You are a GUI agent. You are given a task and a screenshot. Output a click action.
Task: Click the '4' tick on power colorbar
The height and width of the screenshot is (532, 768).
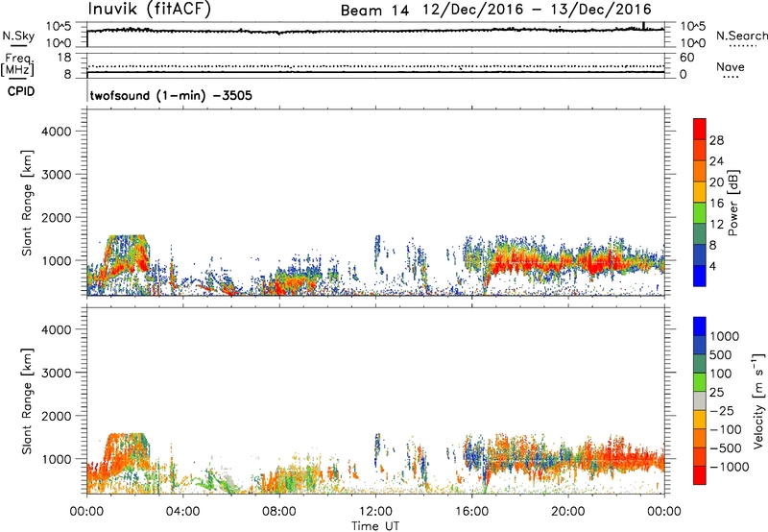point(713,266)
